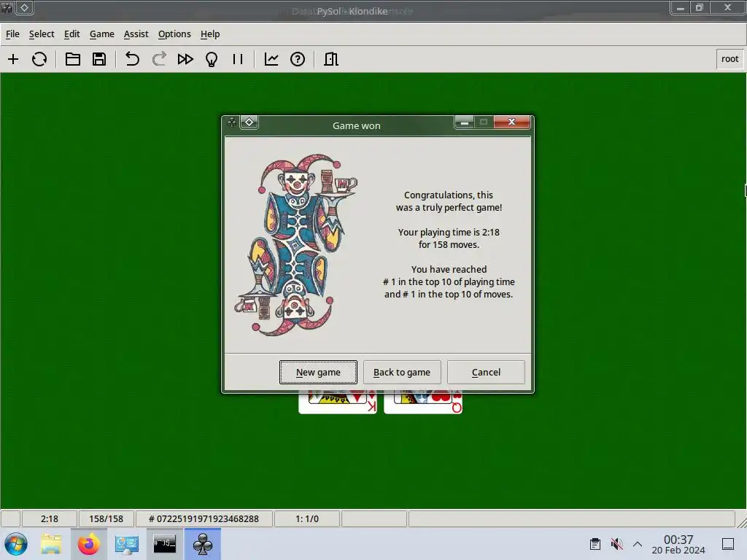This screenshot has width=747, height=560.
Task: Open the File menu
Action: click(12, 34)
